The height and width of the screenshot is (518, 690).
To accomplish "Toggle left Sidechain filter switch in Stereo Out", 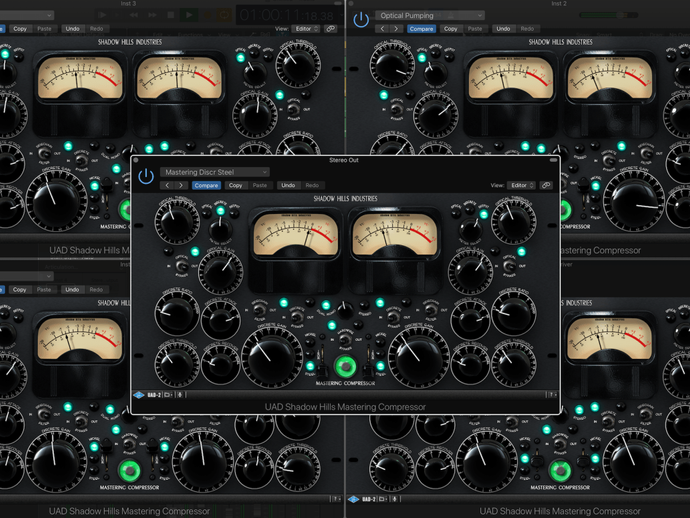I will [260, 309].
